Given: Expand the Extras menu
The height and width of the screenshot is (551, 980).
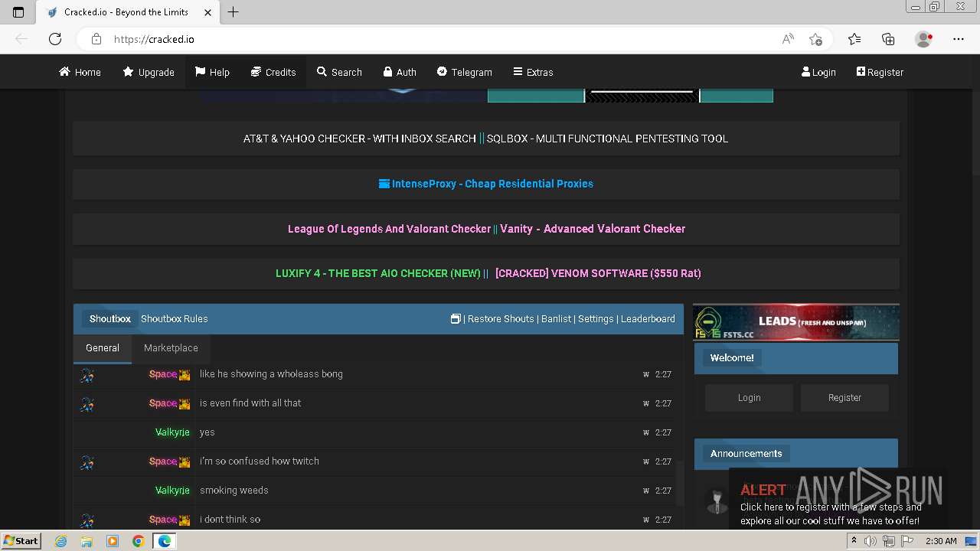Looking at the screenshot, I should (x=533, y=72).
